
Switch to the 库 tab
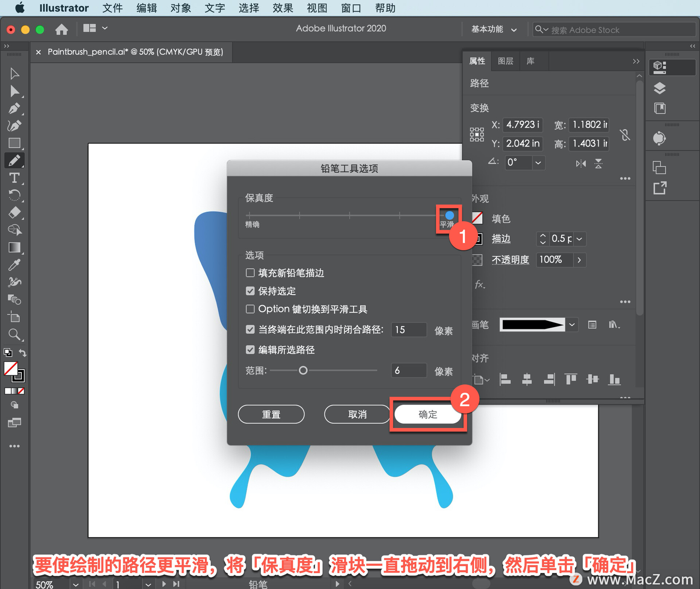point(530,61)
